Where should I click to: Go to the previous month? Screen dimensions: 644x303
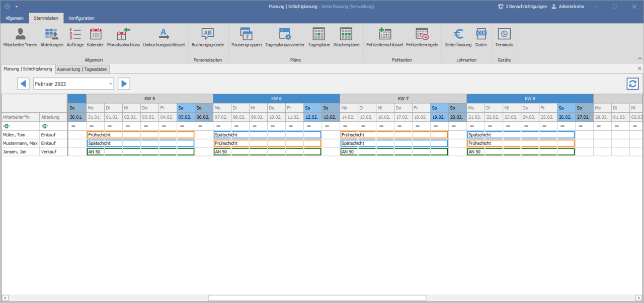23,84
